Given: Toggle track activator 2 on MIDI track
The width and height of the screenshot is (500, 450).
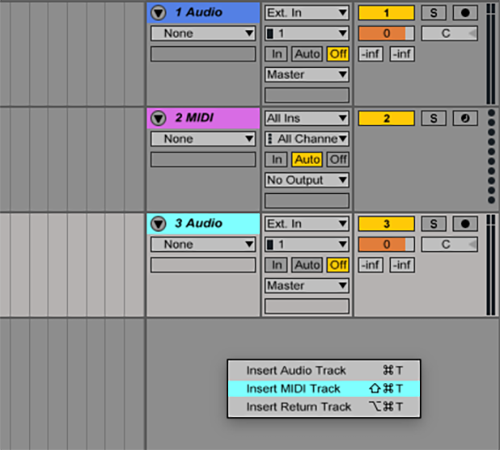Looking at the screenshot, I should (386, 118).
